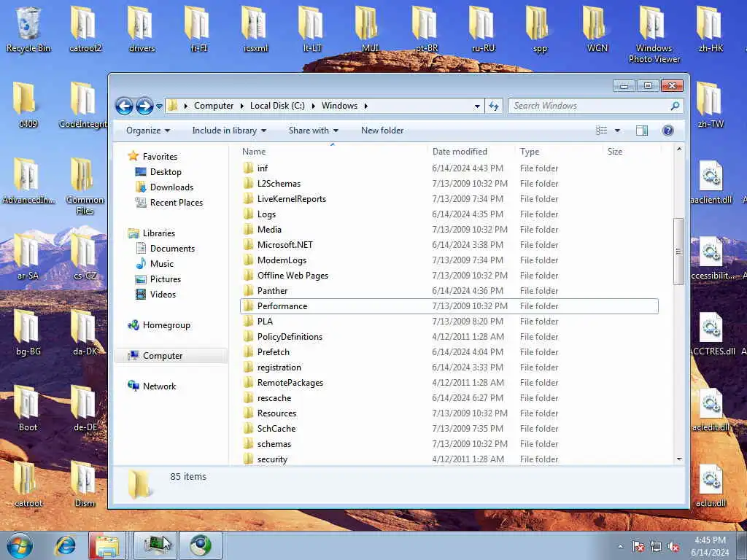The width and height of the screenshot is (747, 560).
Task: Open the volume tray icon
Action: click(x=673, y=547)
